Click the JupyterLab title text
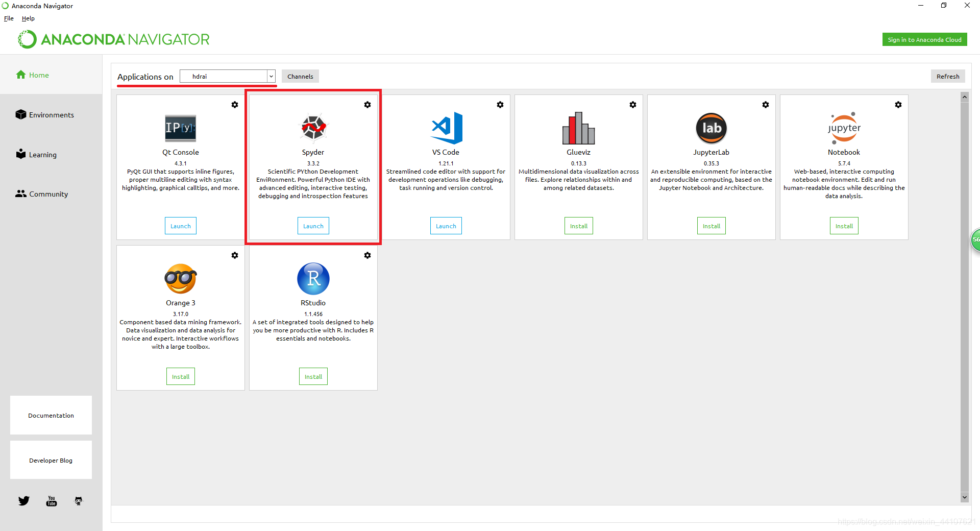Viewport: 980px width, 531px height. tap(712, 153)
